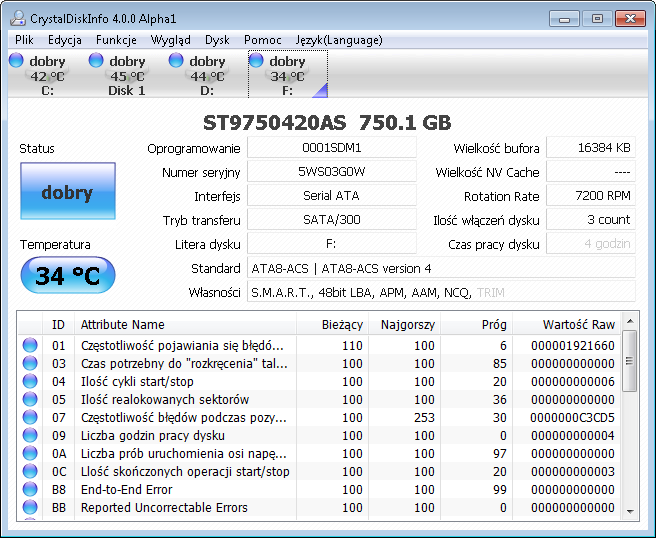Click the large dobry health status button
Image resolution: width=656 pixels, height=538 pixels.
[68, 191]
